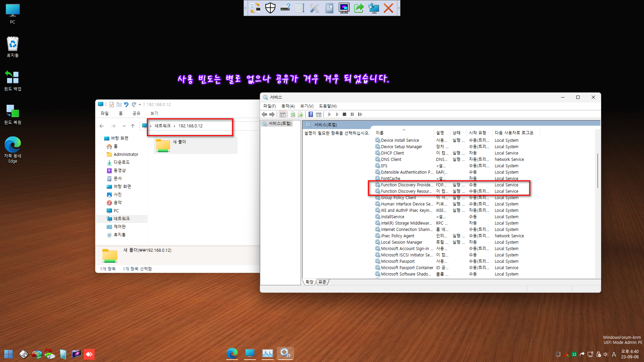Viewport: 644px width, 362px height.
Task: Click the table with vertical arrow icon
Action: pos(300,8)
